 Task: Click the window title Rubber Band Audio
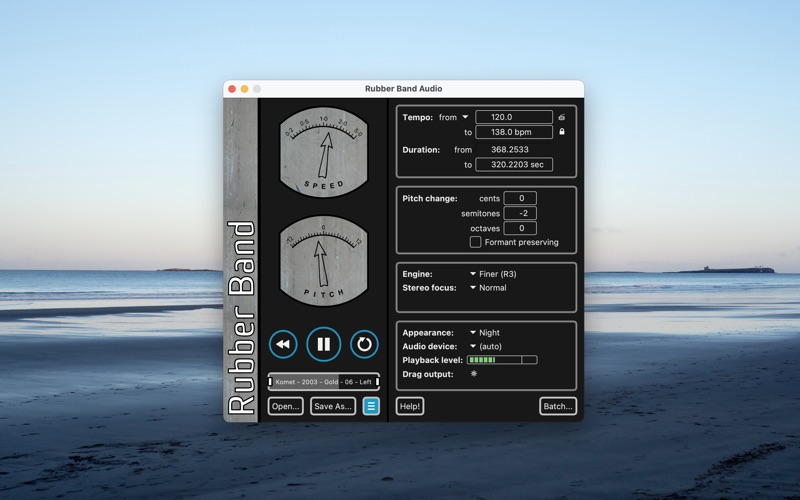pos(404,88)
